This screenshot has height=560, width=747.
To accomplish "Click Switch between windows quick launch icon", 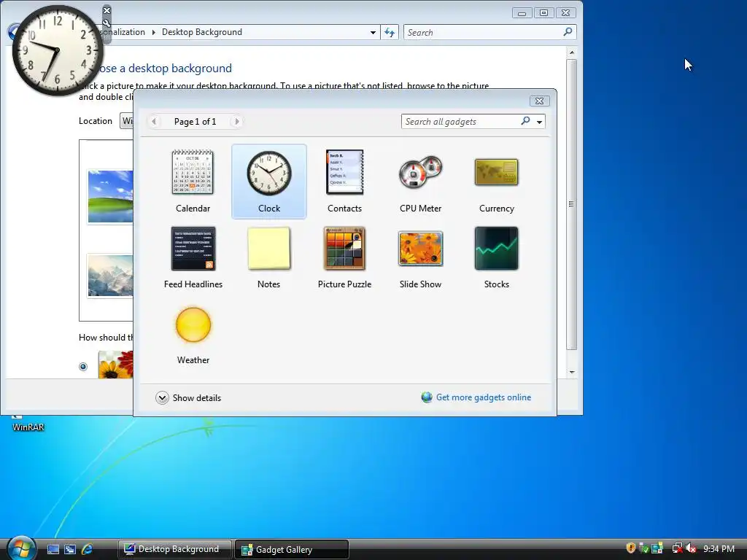I will coord(70,550).
